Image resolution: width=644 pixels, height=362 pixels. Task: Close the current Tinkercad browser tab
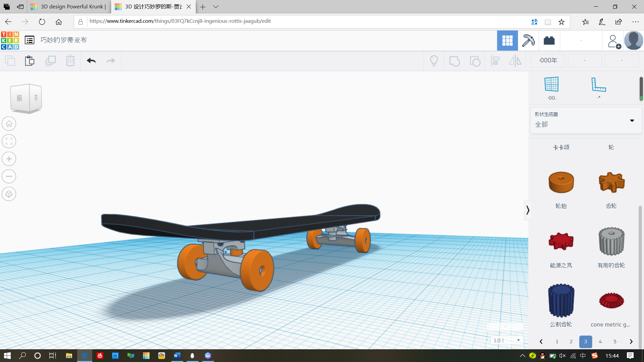pos(189,7)
